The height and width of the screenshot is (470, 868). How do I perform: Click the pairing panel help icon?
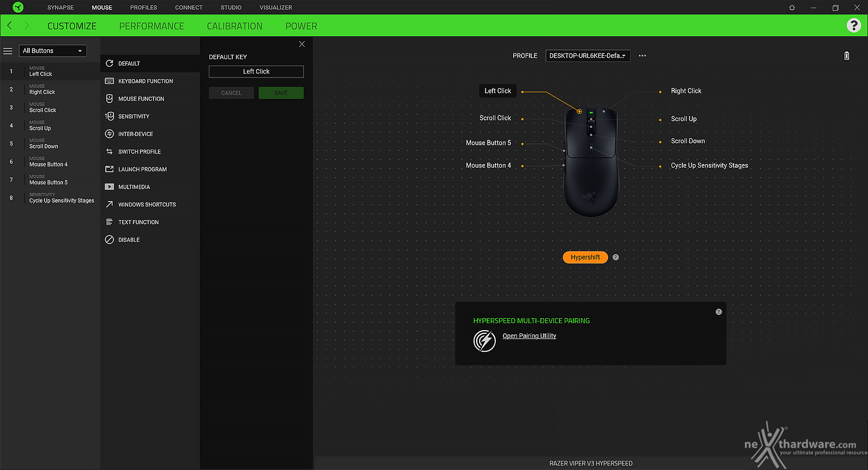pyautogui.click(x=719, y=312)
